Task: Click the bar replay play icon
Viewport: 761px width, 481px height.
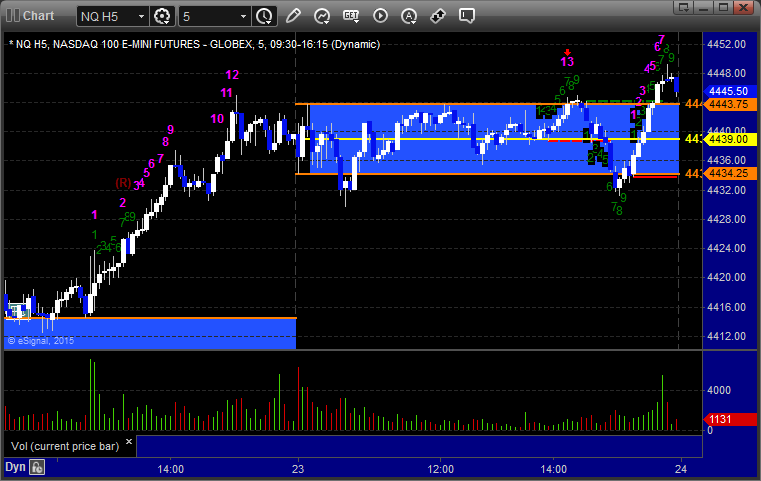Action: pos(380,16)
